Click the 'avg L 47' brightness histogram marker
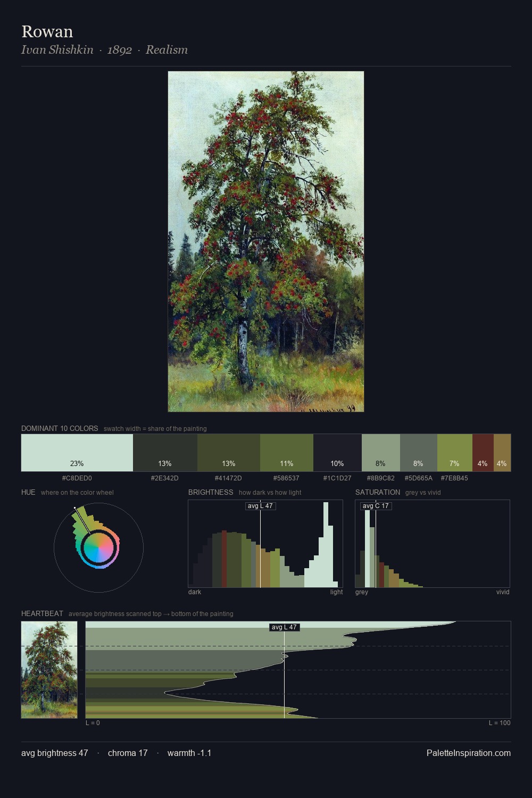This screenshot has width=532, height=798. 261,506
